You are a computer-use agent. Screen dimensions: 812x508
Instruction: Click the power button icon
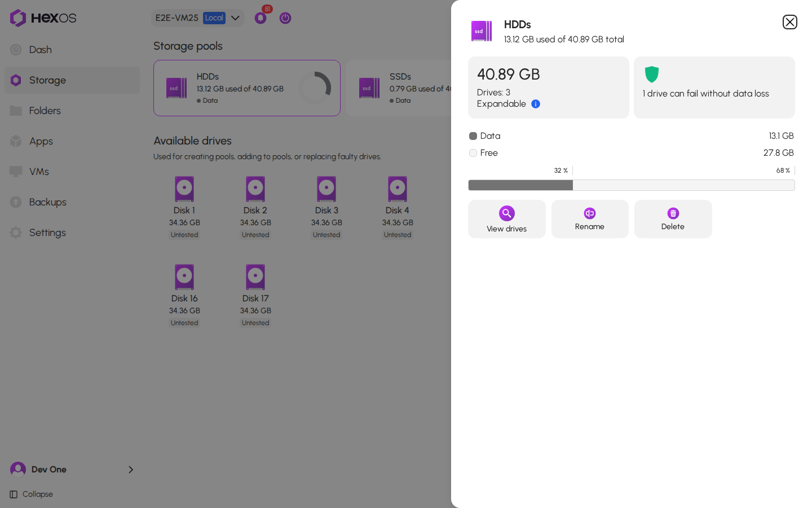[285, 18]
